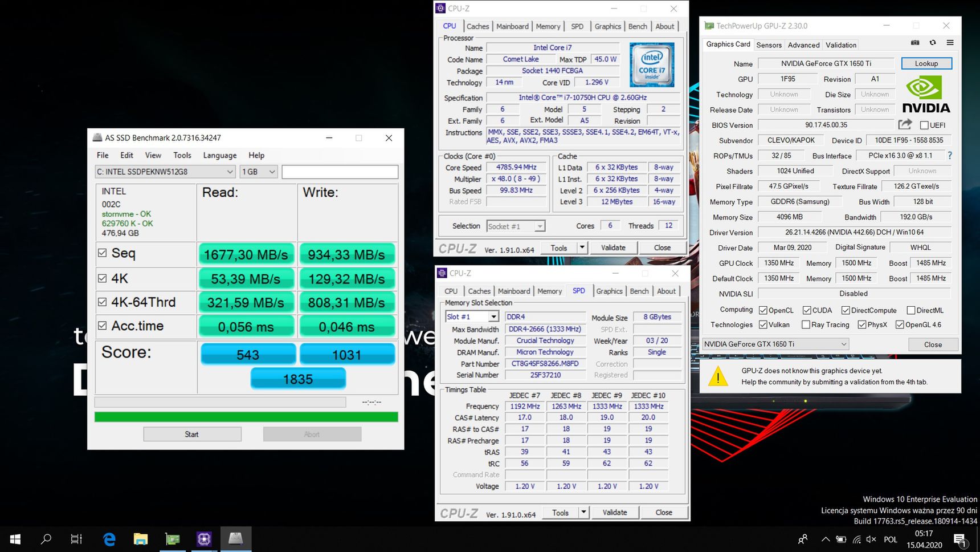Switch to Bench tab in upper CPU-Z

click(638, 26)
